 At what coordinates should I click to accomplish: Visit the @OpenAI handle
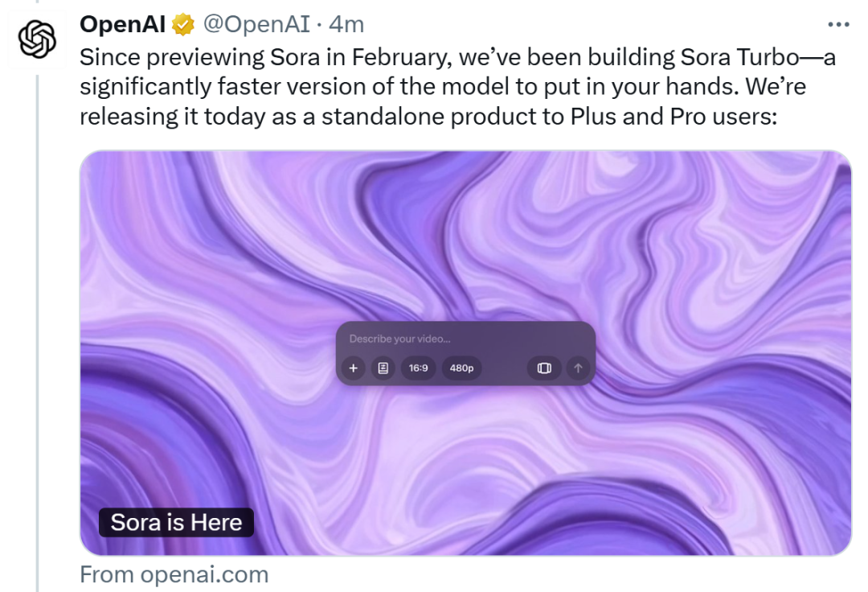tap(256, 24)
